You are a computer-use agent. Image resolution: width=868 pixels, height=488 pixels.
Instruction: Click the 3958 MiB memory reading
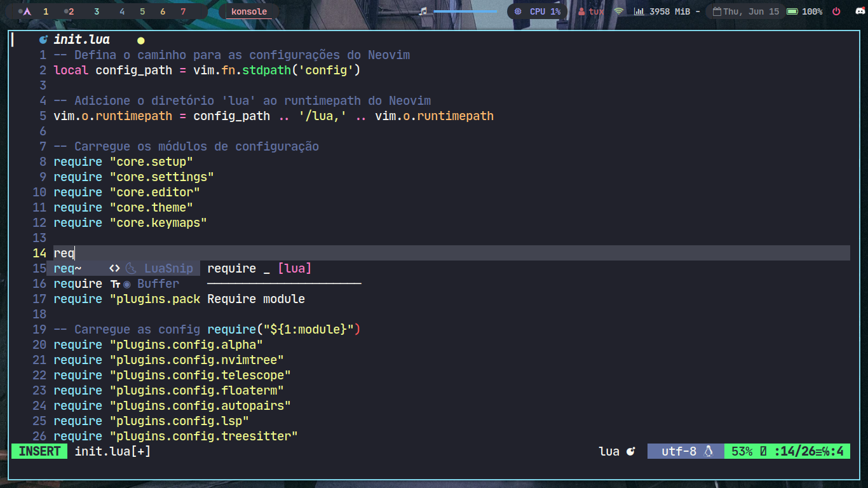point(670,11)
